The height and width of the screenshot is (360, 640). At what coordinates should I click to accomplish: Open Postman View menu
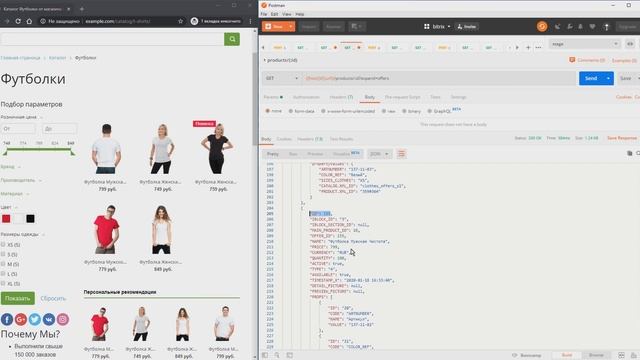coord(287,14)
